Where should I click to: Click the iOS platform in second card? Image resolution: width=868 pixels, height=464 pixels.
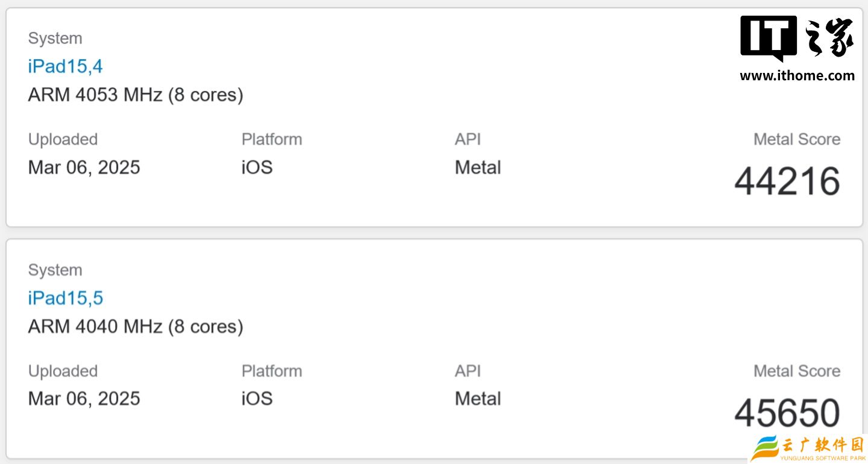click(x=257, y=398)
